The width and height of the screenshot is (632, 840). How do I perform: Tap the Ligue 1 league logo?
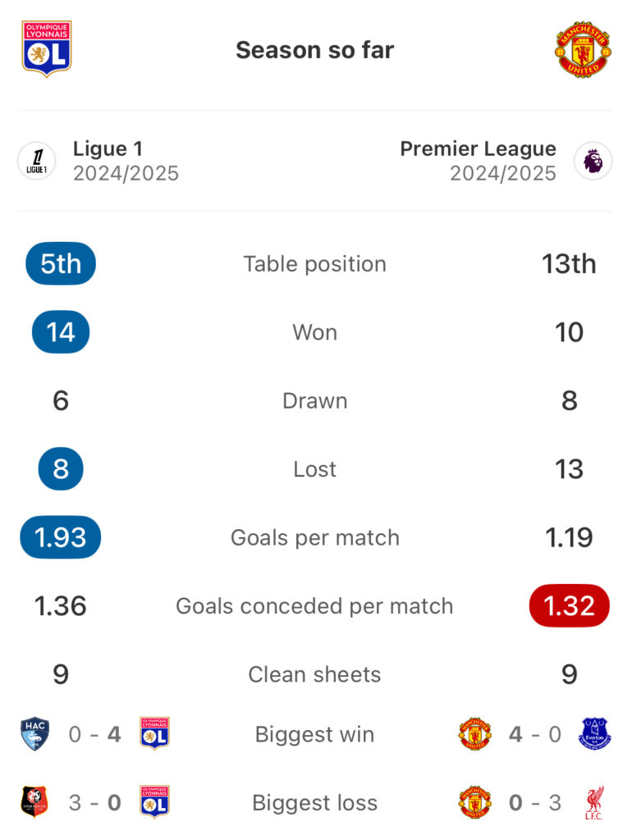pyautogui.click(x=36, y=161)
